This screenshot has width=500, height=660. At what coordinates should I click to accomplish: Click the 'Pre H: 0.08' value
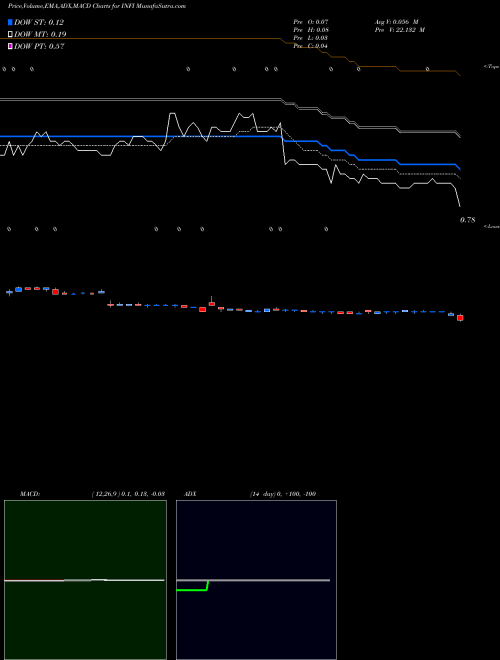pyautogui.click(x=311, y=30)
